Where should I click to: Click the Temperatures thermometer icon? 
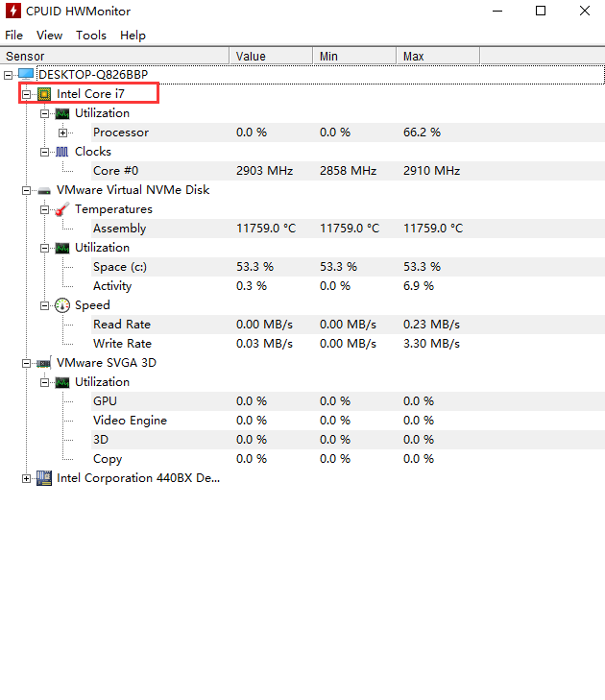[62, 209]
